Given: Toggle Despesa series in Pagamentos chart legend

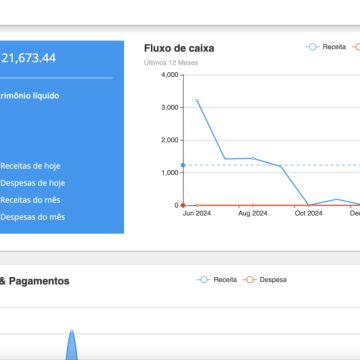Looking at the screenshot, I should tap(265, 280).
